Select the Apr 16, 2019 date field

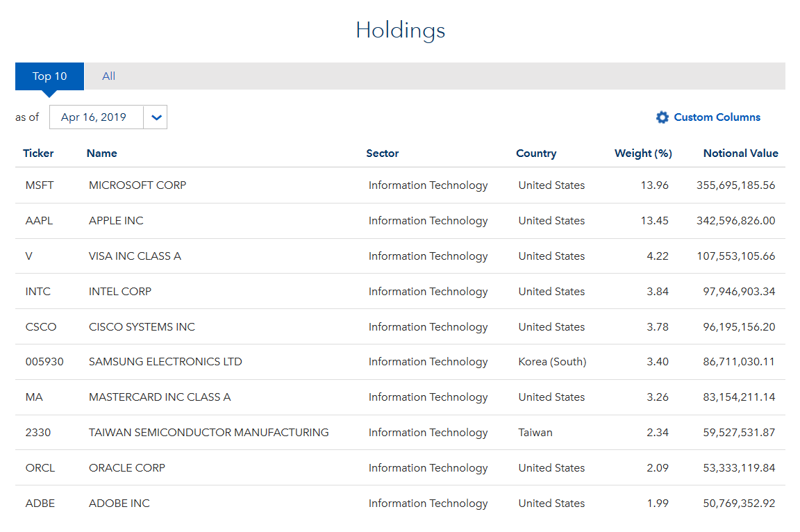click(97, 117)
